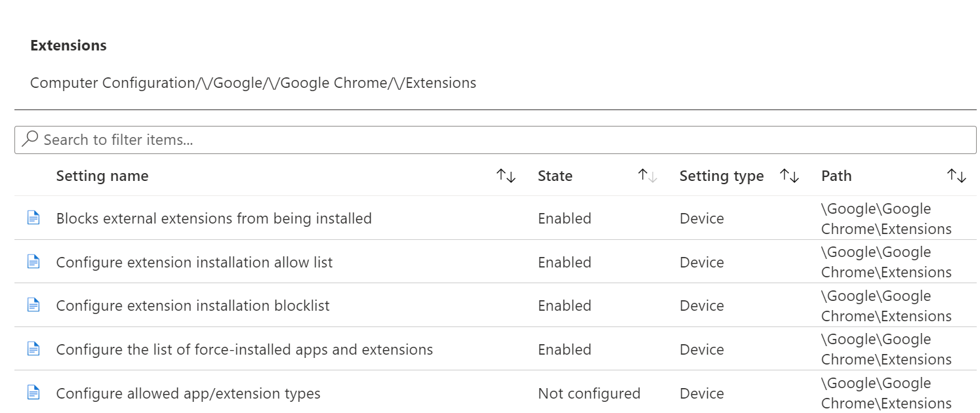Click document icon beside extension installation allow list

[33, 262]
